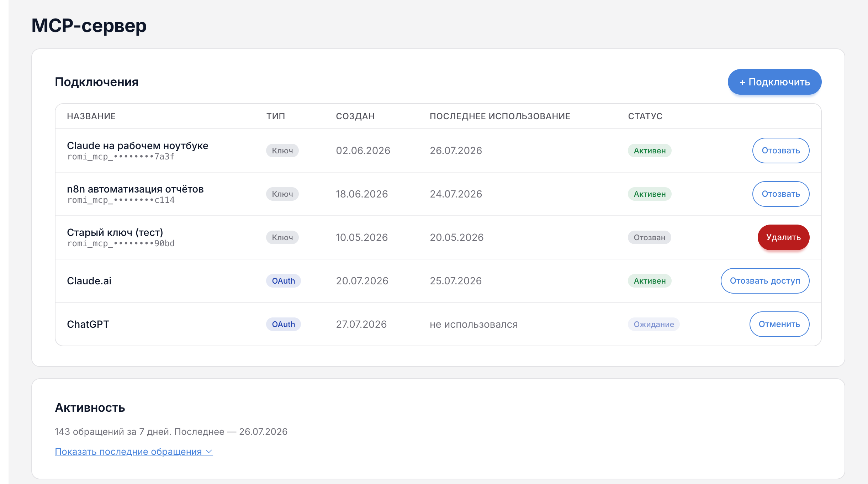Screen dimensions: 868x484
Task: Click the masked key ending 90bd
Action: 121,243
